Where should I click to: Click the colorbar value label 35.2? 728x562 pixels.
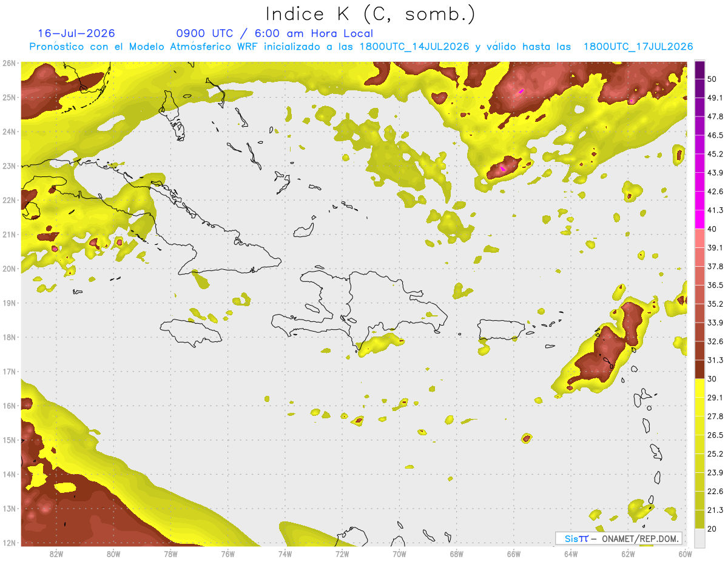(x=715, y=304)
